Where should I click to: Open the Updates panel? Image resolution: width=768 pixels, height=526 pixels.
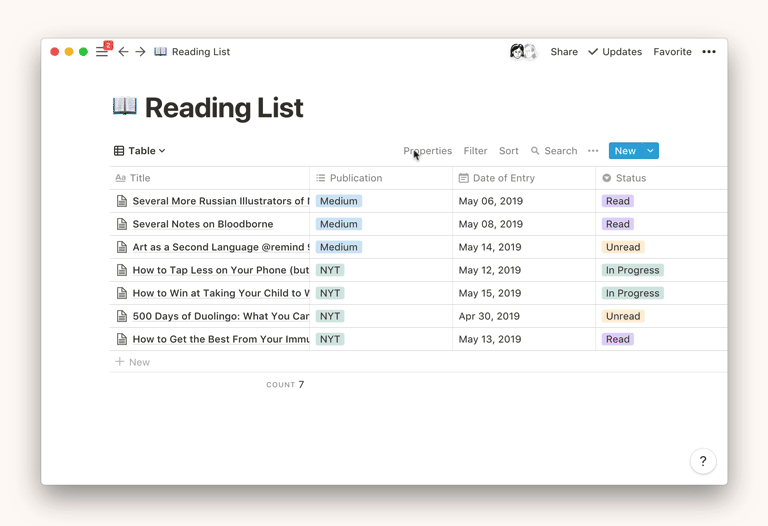click(615, 52)
